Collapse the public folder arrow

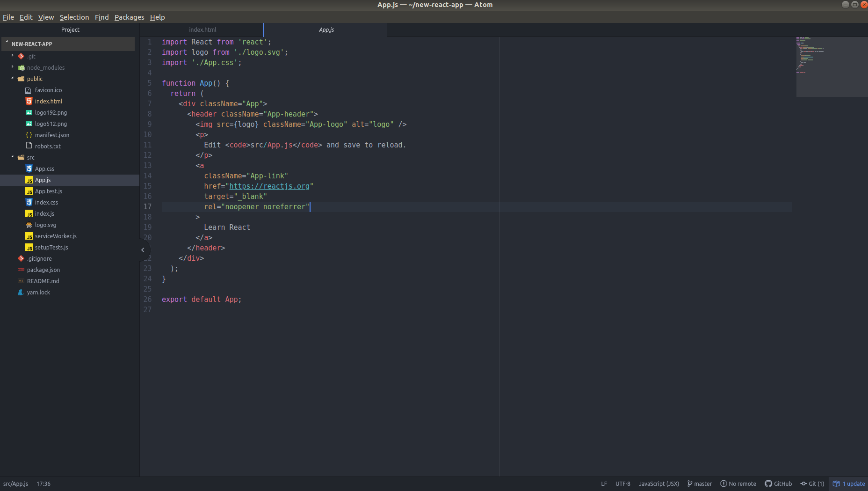[13, 78]
